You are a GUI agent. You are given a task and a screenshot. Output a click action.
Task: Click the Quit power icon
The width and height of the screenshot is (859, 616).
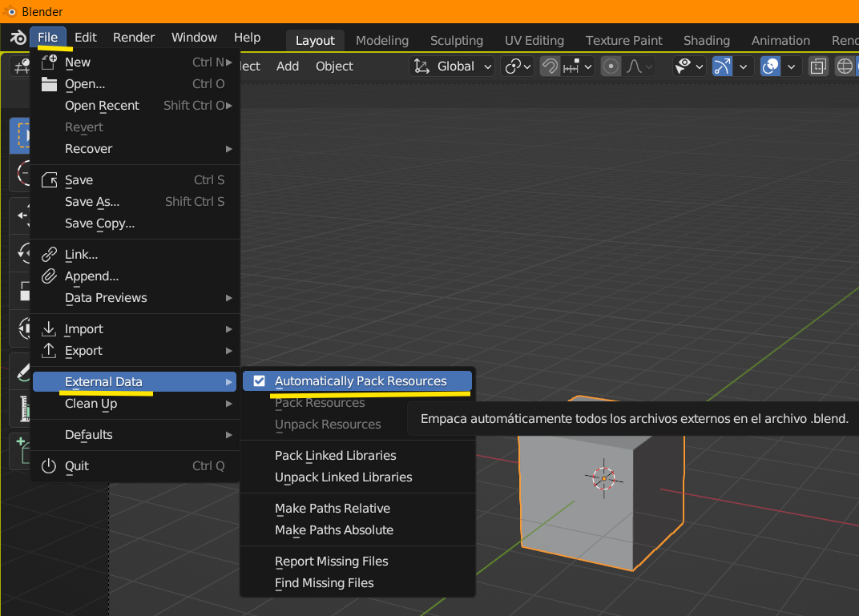[50, 465]
